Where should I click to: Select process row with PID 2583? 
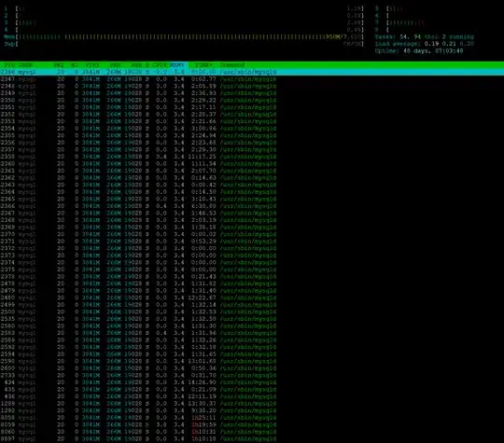[x=138, y=333]
